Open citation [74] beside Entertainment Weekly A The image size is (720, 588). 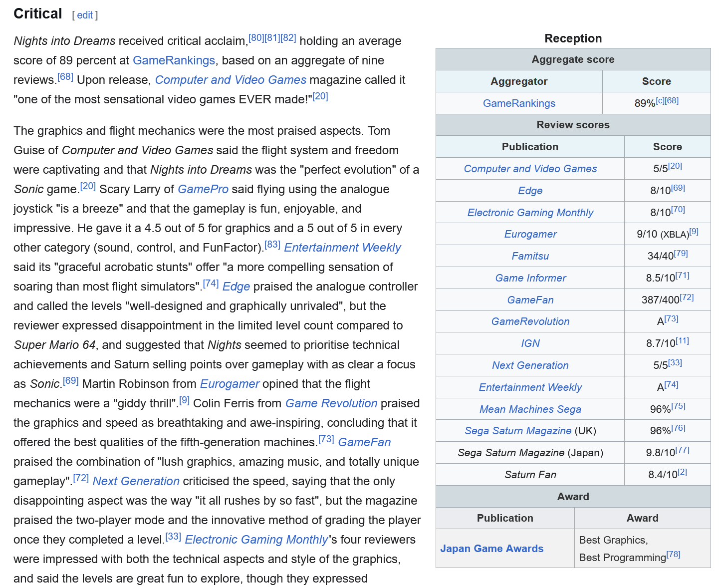[x=672, y=385]
